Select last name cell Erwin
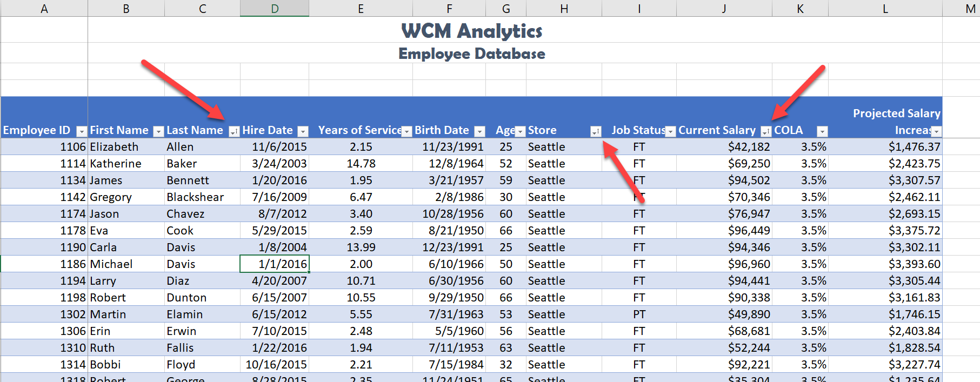 (202, 331)
